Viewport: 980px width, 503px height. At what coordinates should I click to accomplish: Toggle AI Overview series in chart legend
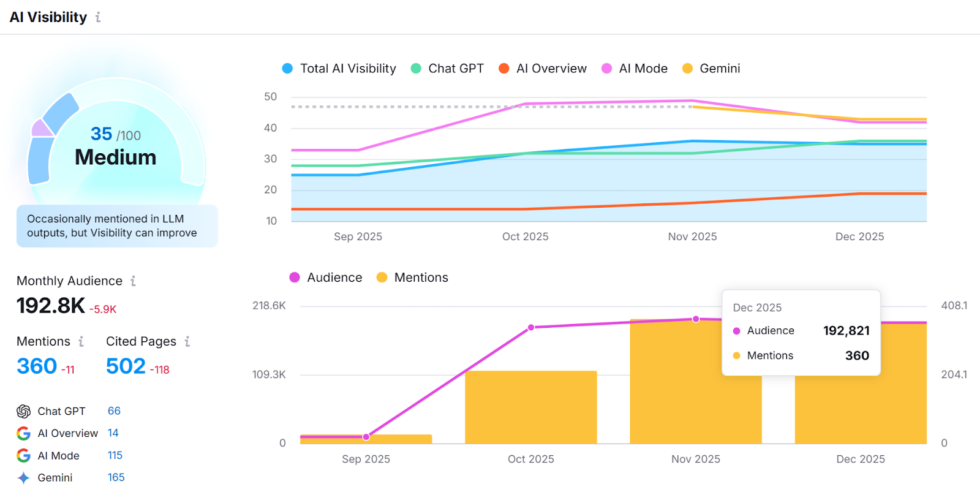[543, 69]
